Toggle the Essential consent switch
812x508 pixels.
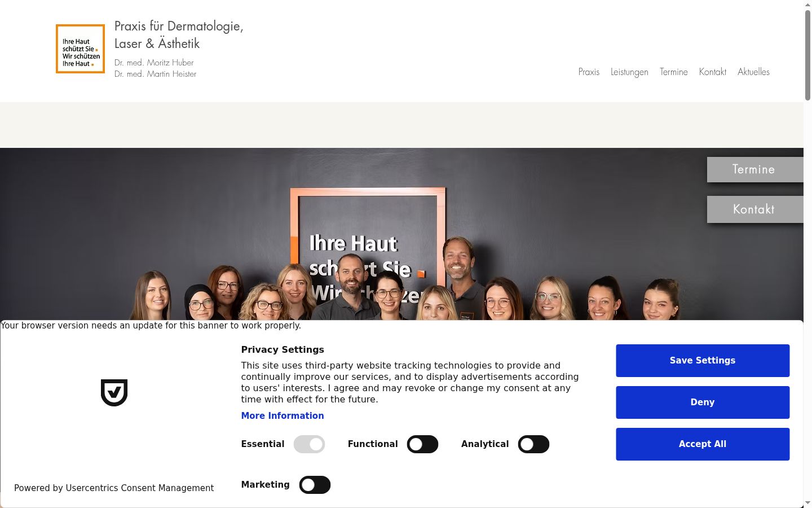point(309,444)
